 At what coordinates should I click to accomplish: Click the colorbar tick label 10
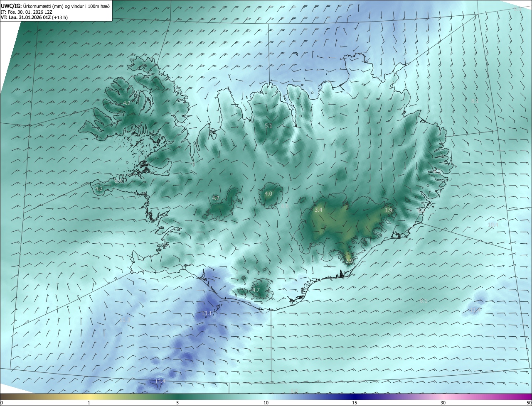pyautogui.click(x=266, y=403)
